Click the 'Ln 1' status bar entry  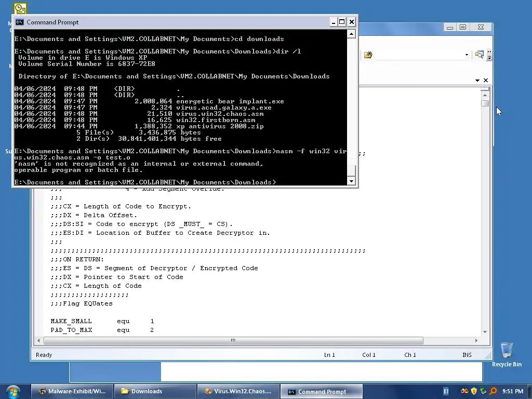coord(329,355)
